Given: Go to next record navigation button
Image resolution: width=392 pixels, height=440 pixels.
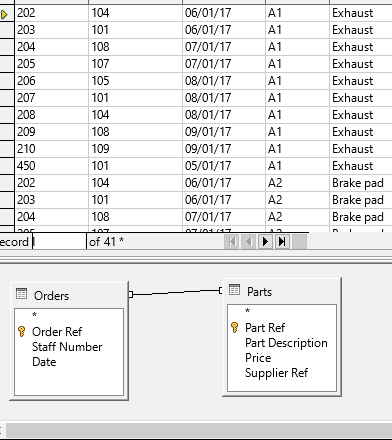Looking at the screenshot, I should coord(265,242).
